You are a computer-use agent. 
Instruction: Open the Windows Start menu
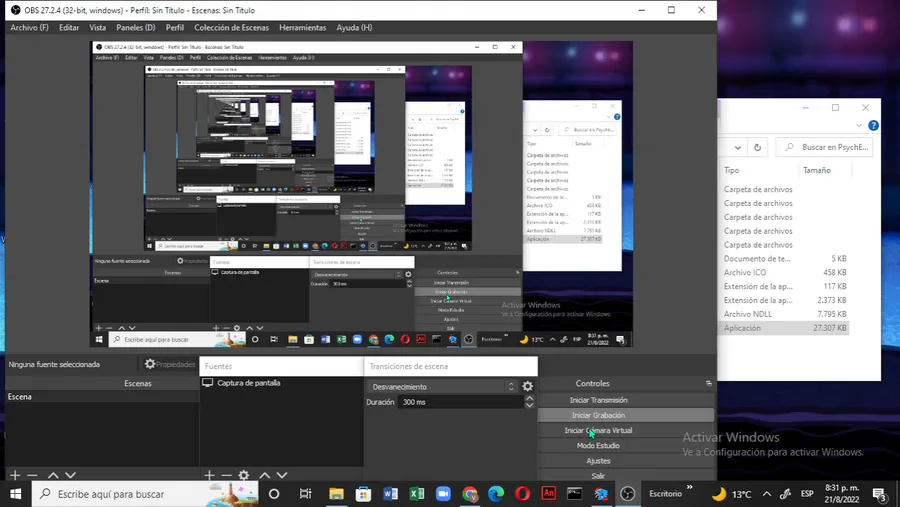point(16,494)
